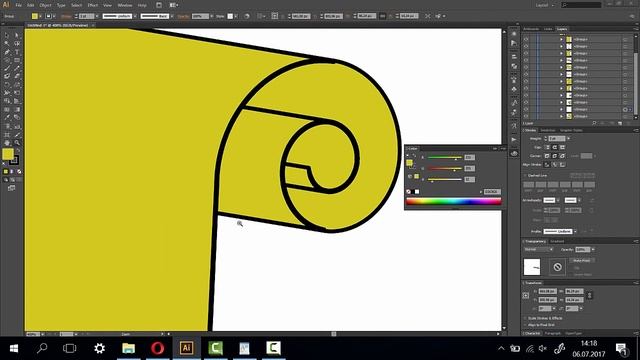Select the Rectangle shape tool
Image resolution: width=640 pixels, height=360 pixels.
pos(17,60)
